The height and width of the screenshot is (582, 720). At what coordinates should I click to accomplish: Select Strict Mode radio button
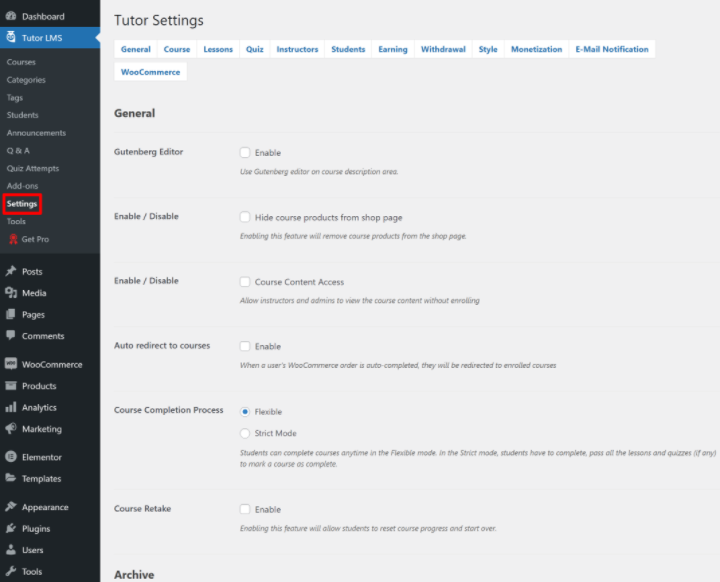click(x=245, y=433)
